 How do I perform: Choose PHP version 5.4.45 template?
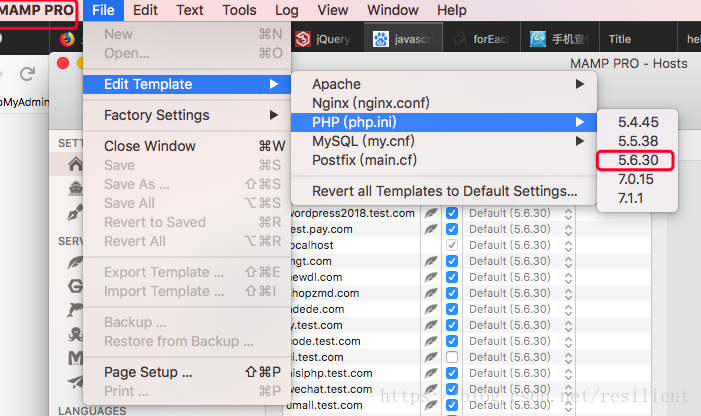click(x=638, y=122)
